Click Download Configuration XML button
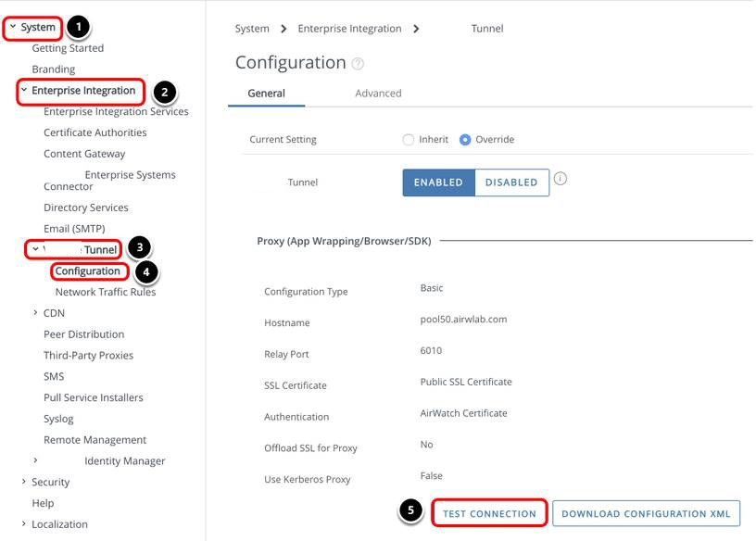Viewport: 756px width, 541px height. click(646, 513)
